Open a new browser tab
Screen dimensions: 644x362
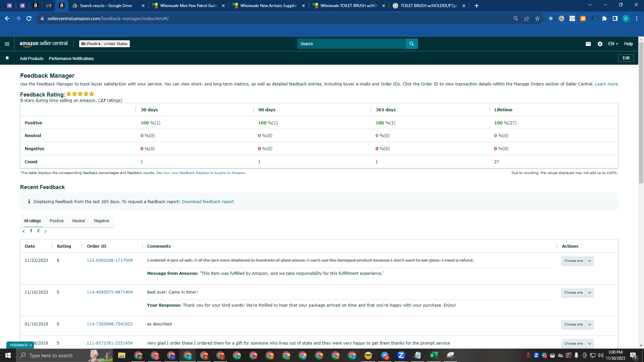click(477, 6)
